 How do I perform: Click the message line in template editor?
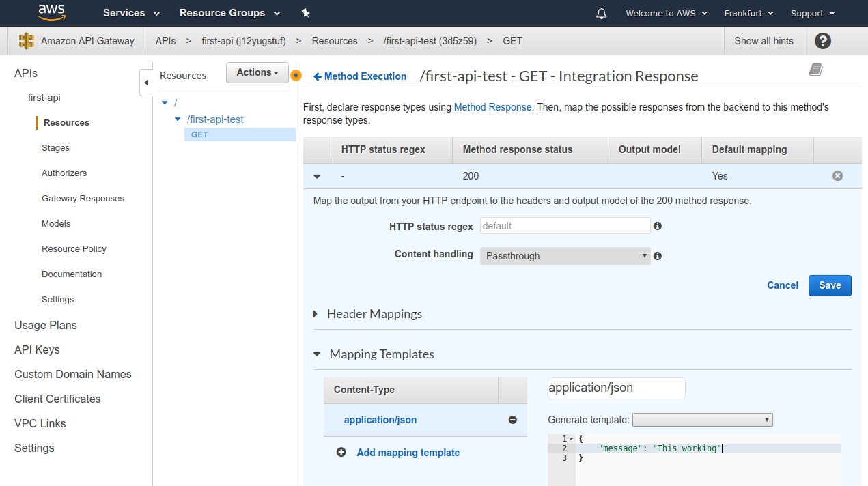pyautogui.click(x=708, y=448)
